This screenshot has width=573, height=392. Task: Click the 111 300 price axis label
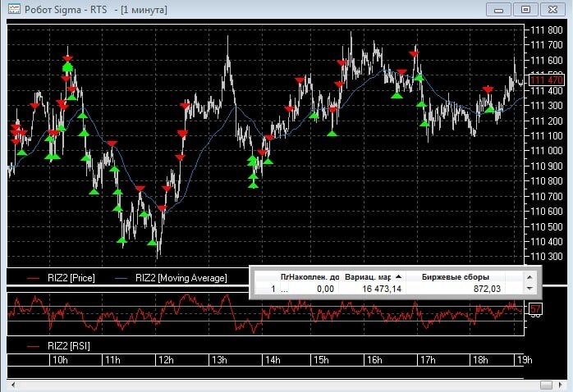click(547, 106)
